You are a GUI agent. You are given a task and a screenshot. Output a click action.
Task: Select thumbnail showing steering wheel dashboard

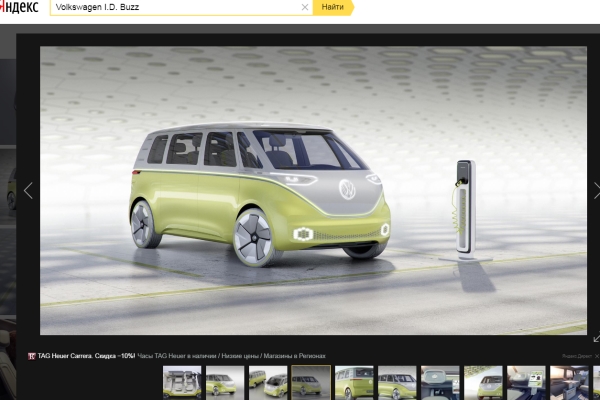tap(440, 383)
